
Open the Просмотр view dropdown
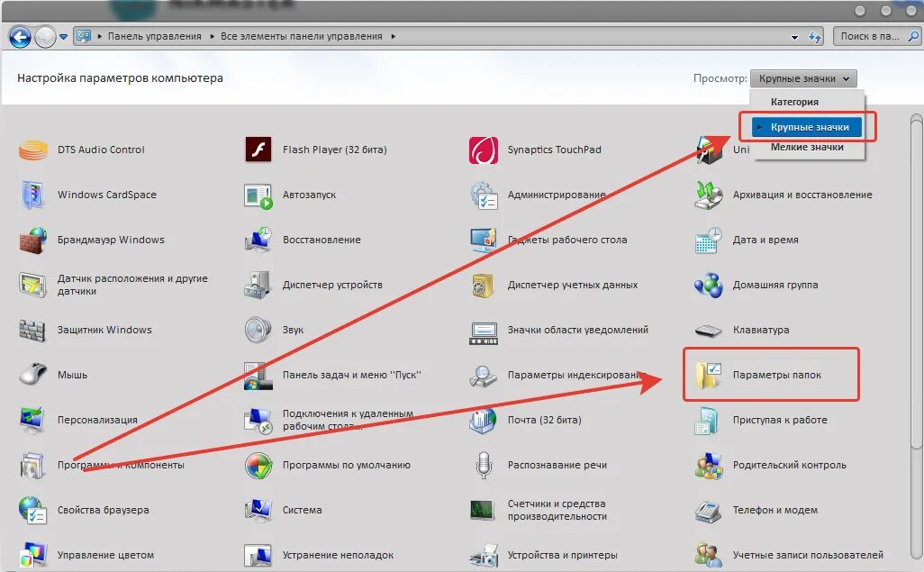point(803,78)
